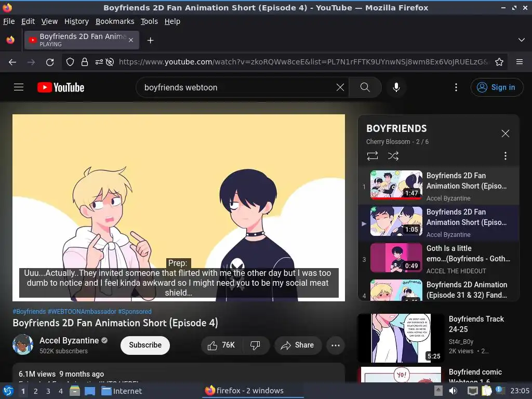Open more actions ellipsis under video
Image resolution: width=532 pixels, height=399 pixels.
(336, 345)
